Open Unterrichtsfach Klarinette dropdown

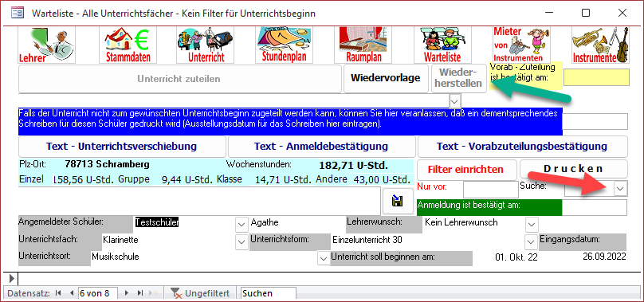click(241, 241)
